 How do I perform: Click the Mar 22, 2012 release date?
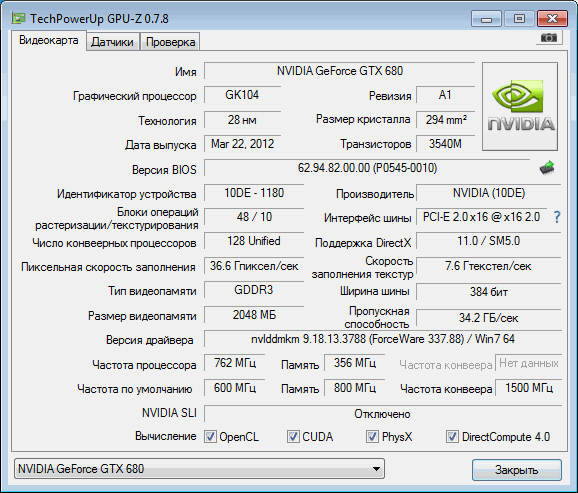pos(242,144)
